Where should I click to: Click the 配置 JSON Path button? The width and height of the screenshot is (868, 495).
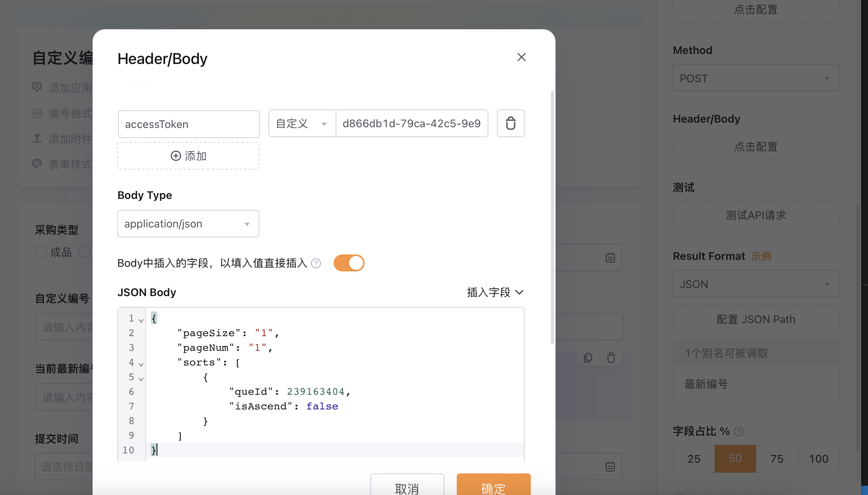click(756, 320)
